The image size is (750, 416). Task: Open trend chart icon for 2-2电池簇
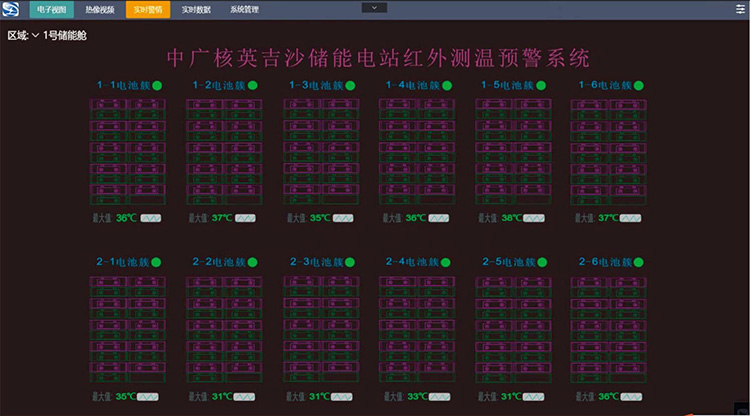244,397
